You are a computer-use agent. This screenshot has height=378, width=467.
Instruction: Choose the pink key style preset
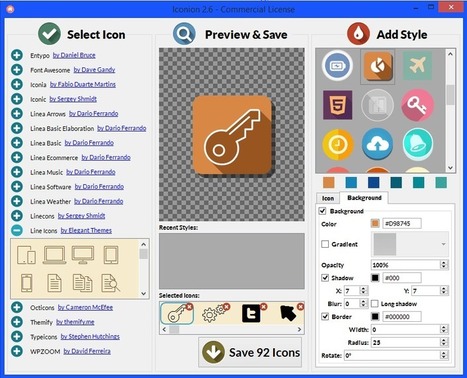(x=417, y=105)
